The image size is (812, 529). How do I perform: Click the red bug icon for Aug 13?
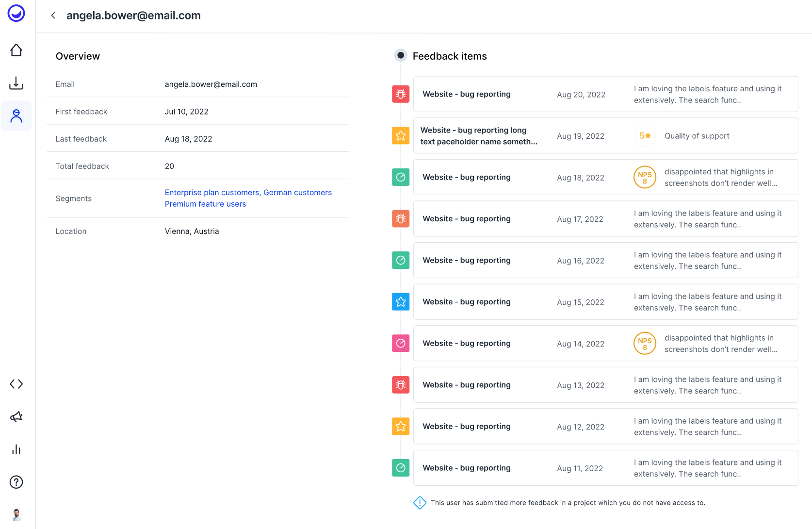[401, 385]
